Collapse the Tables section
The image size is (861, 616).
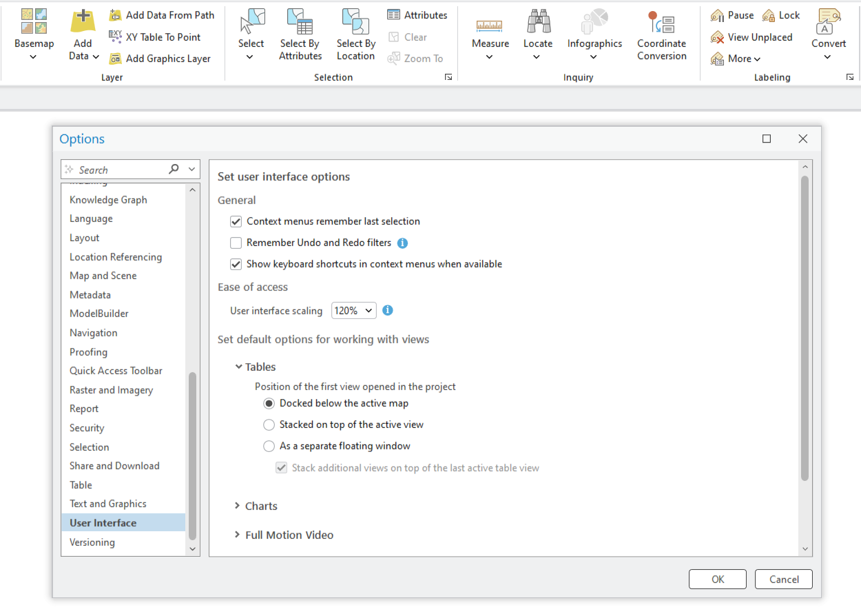coord(238,367)
